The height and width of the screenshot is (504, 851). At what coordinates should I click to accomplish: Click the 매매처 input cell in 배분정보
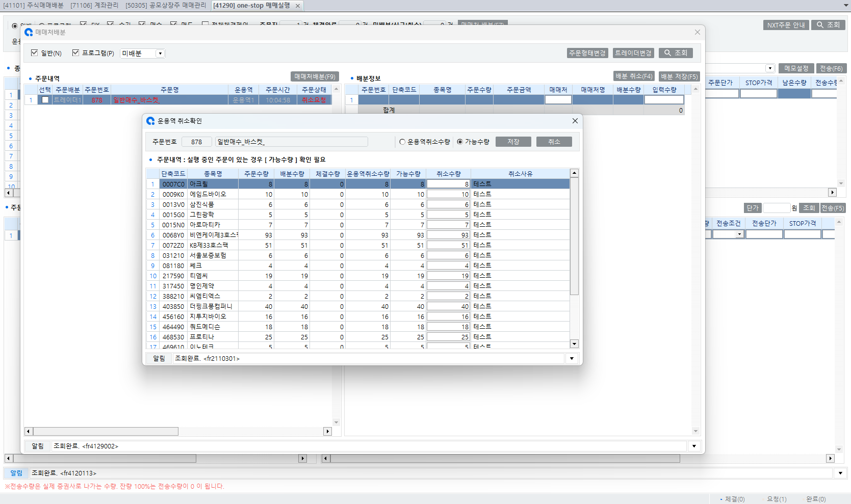coord(558,100)
